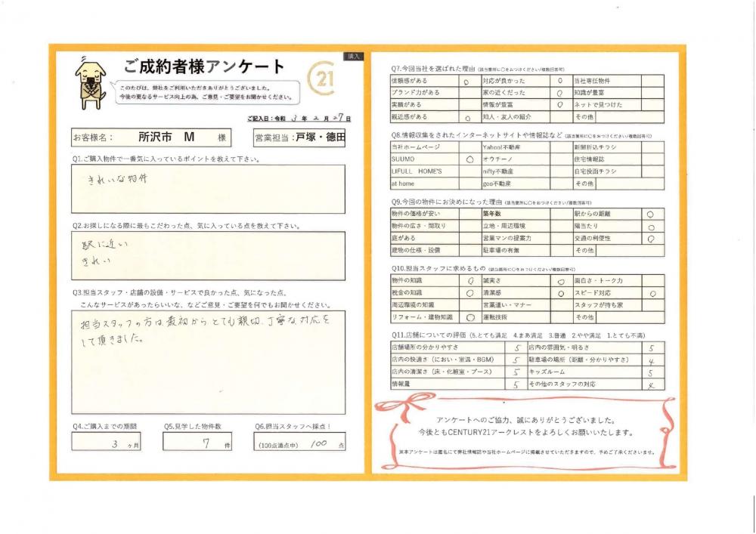
Task: Toggle the circle cell for SUUMO
Action: pyautogui.click(x=470, y=159)
